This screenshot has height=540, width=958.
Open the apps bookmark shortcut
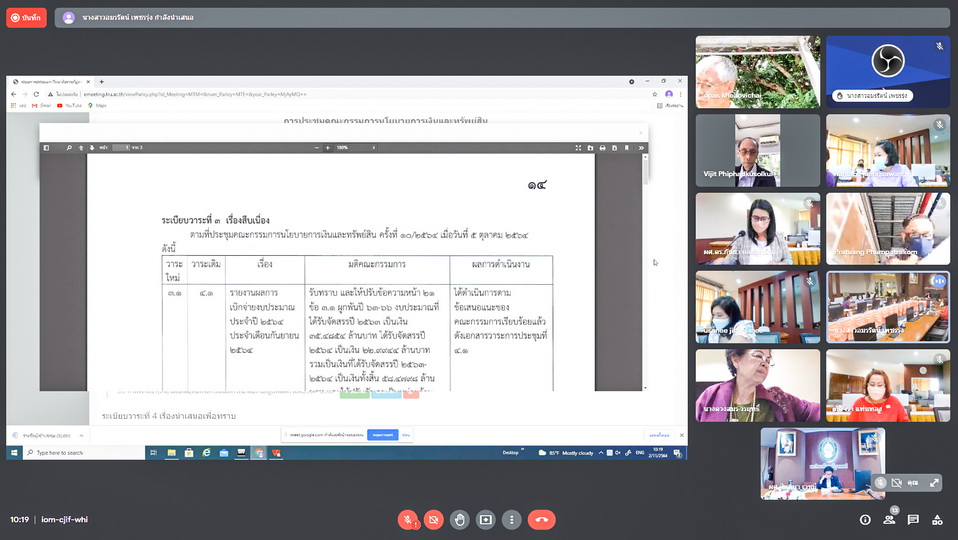[x=18, y=106]
